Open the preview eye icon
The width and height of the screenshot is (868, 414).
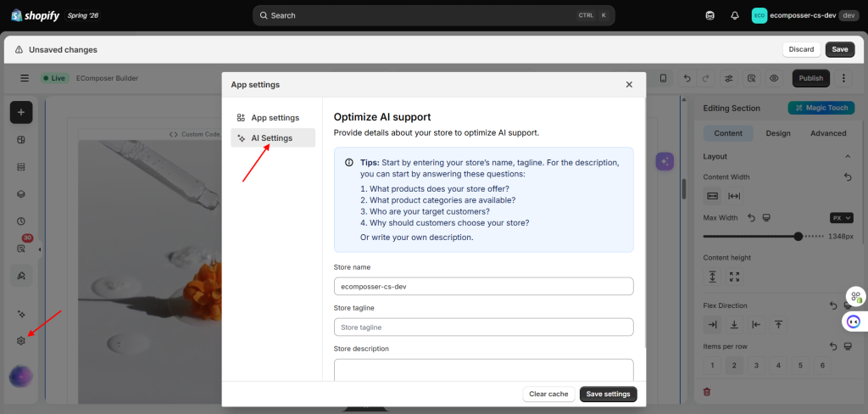774,78
